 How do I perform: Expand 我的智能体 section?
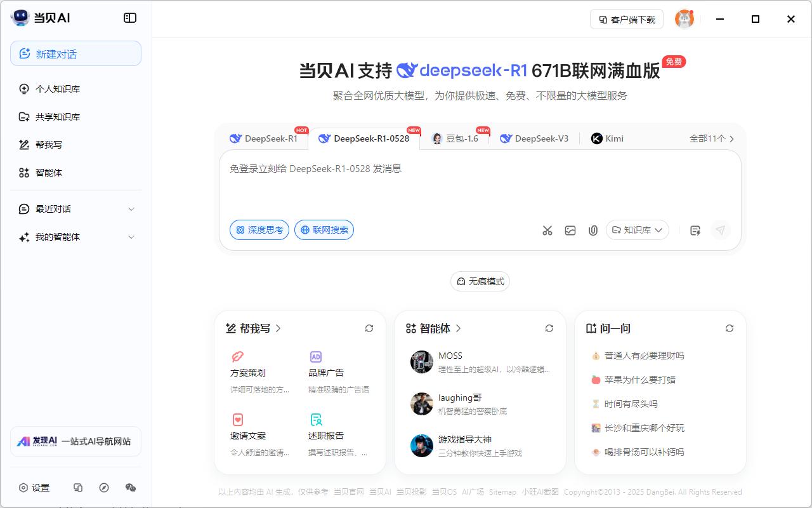[75, 237]
